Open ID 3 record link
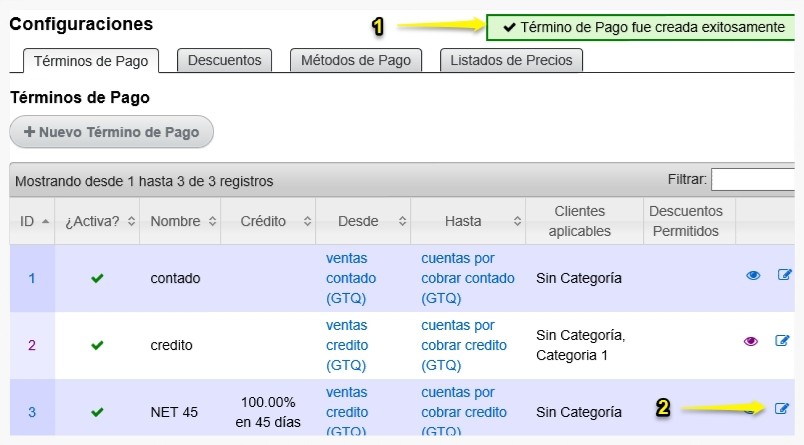804x445 pixels. pos(32,412)
